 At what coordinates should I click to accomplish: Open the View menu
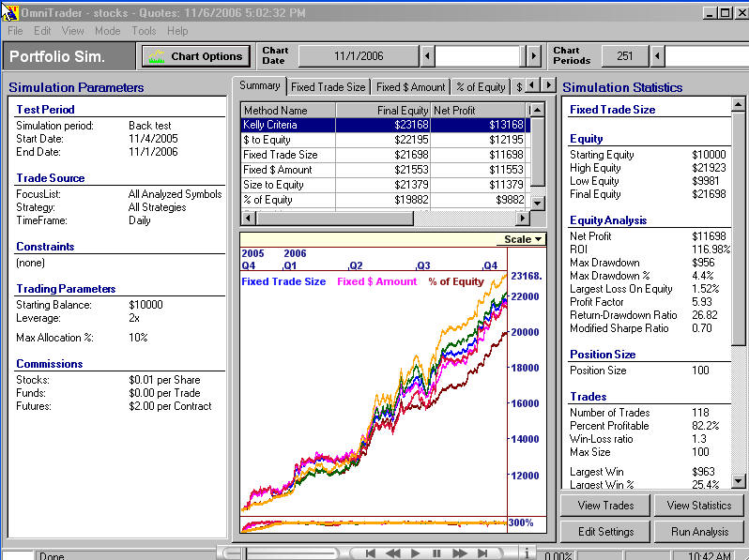[x=72, y=31]
